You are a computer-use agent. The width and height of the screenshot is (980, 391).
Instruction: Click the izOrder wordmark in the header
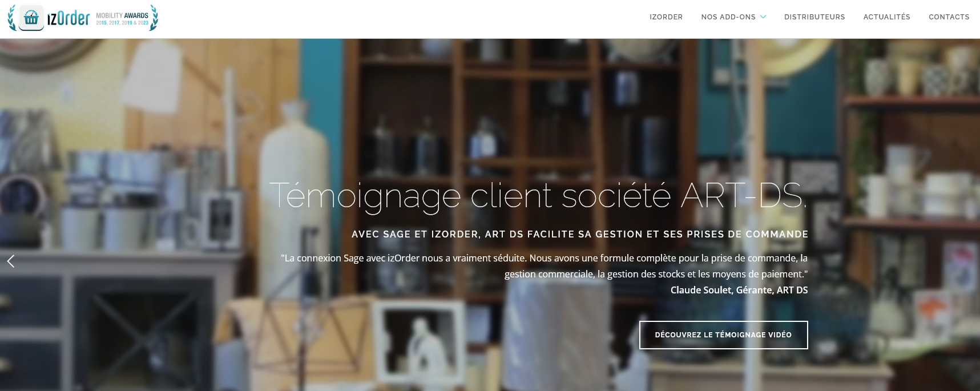68,18
